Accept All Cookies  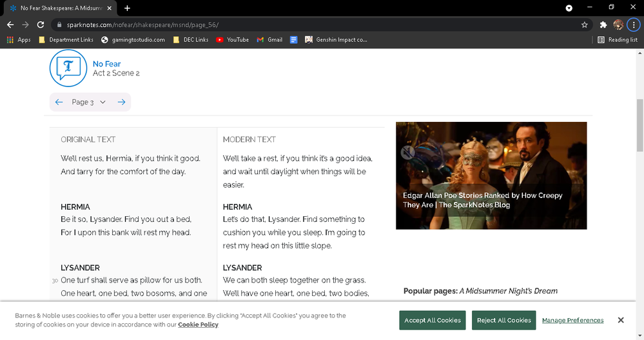pyautogui.click(x=433, y=320)
